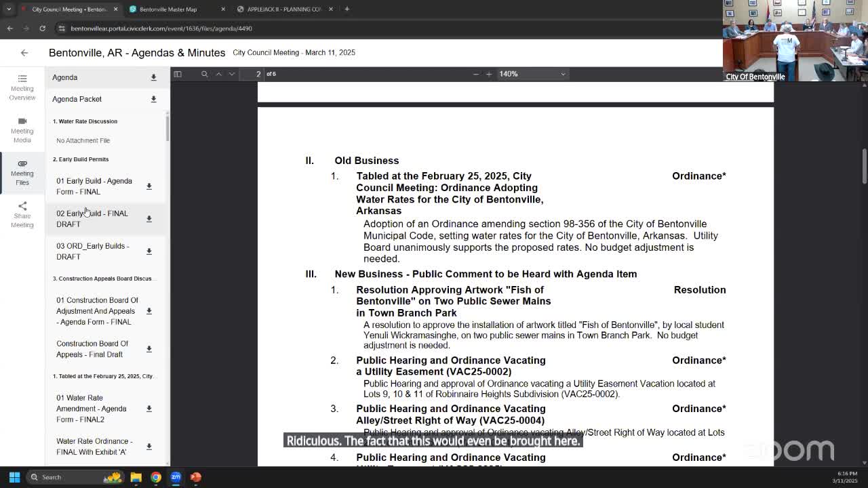Switch to the APPLEJACK II - PLANNING tab

point(284,9)
